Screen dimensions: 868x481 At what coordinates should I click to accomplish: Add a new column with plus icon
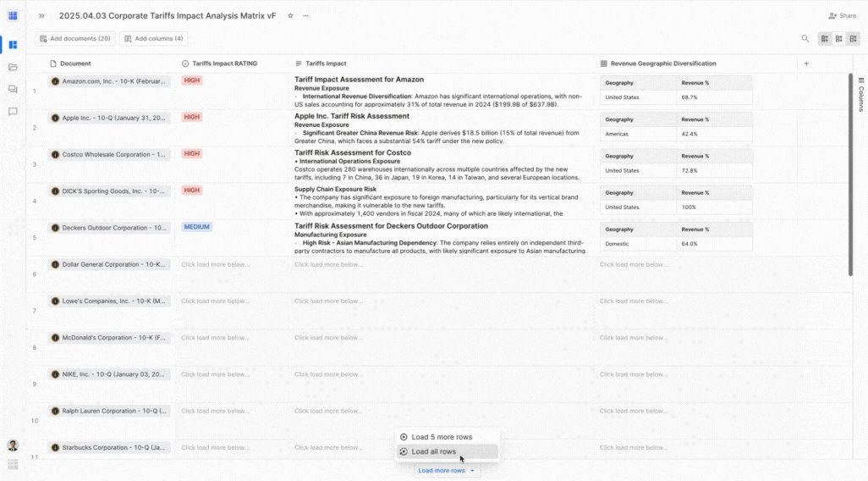click(806, 64)
